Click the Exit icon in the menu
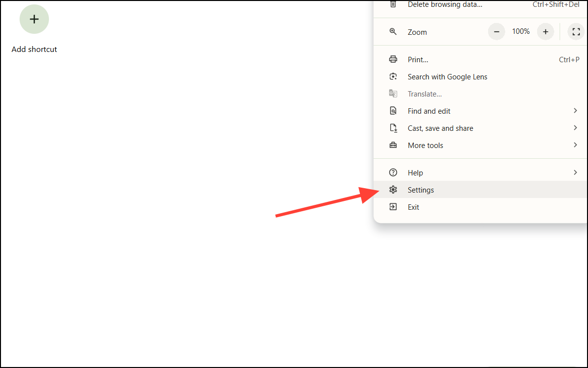The width and height of the screenshot is (588, 368). pyautogui.click(x=393, y=207)
